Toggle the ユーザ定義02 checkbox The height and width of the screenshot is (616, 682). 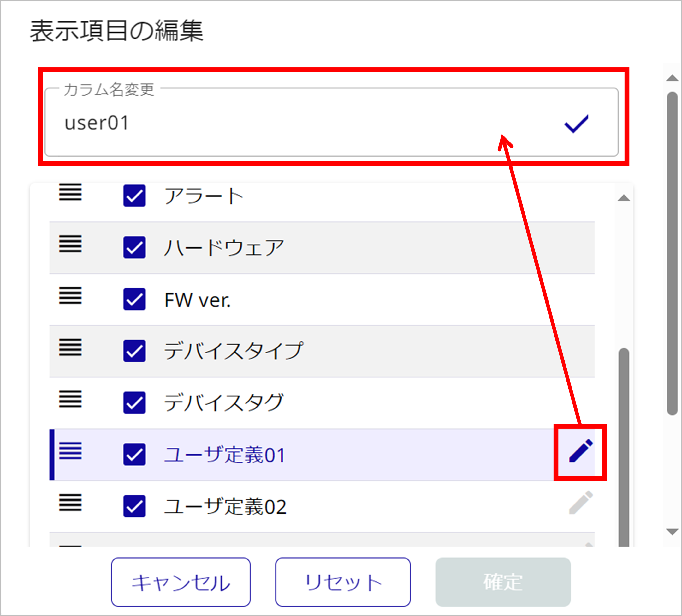click(x=134, y=506)
